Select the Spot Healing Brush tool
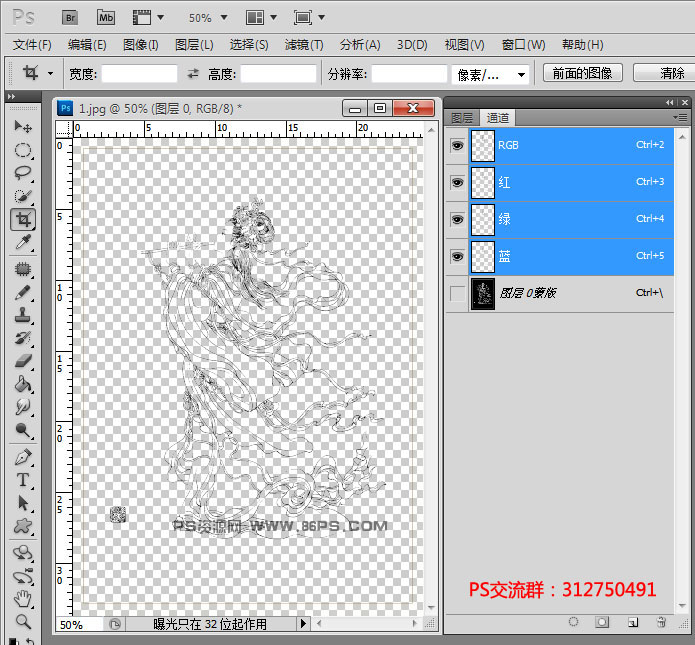695x645 pixels. point(23,269)
